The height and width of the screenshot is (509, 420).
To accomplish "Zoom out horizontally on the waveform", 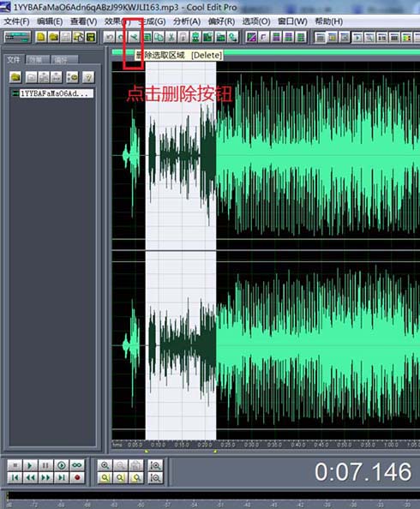I will coord(121,465).
